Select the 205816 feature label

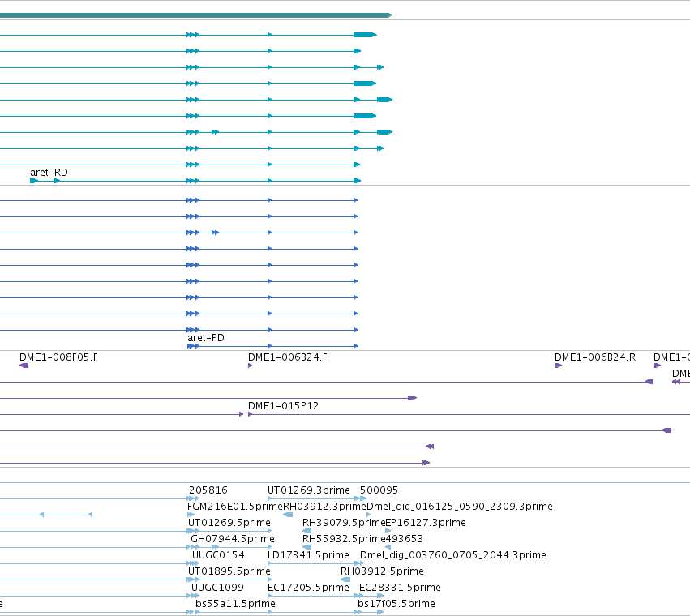[x=208, y=490]
